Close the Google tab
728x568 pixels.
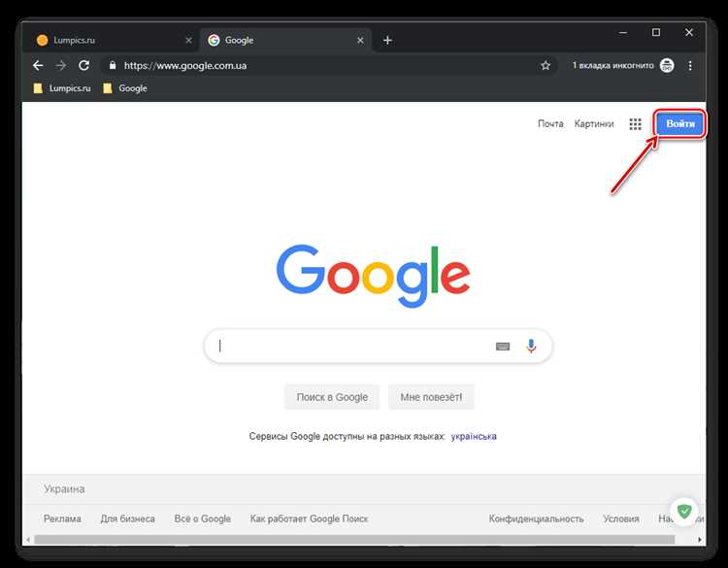point(360,41)
